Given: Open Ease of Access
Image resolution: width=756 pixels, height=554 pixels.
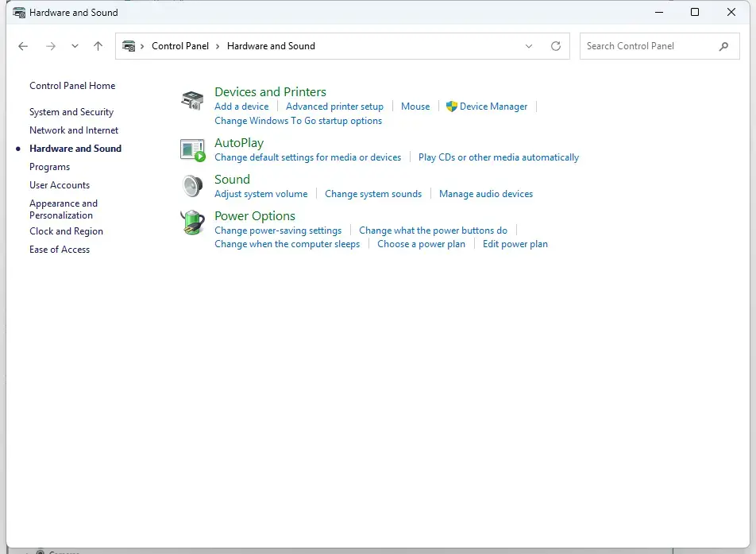Looking at the screenshot, I should [60, 250].
